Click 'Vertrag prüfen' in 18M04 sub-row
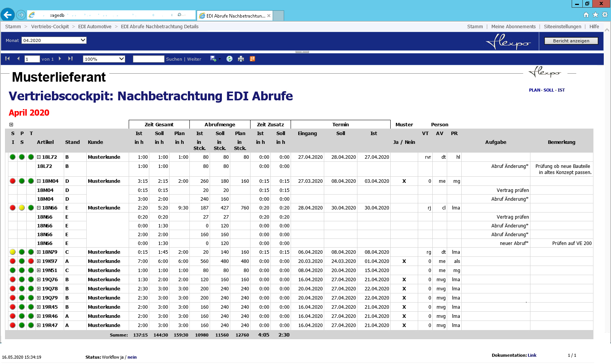The image size is (611, 364). coord(512,190)
